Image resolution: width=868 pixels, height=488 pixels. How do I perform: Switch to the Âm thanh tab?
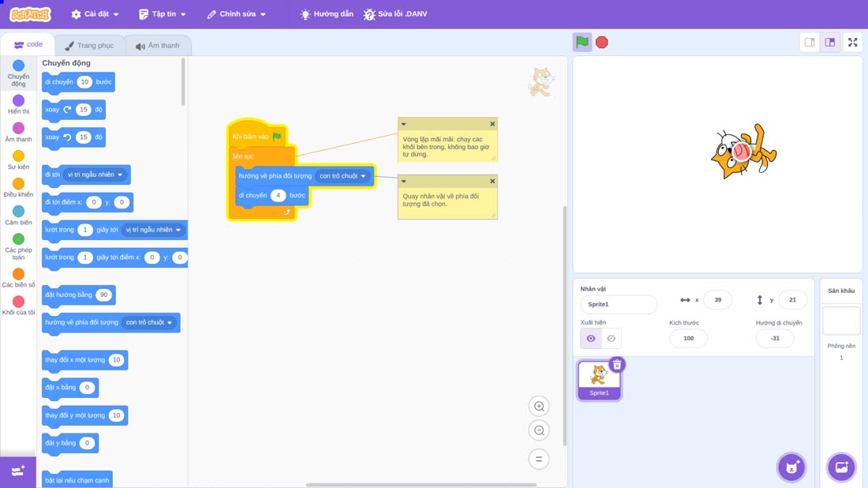(x=158, y=46)
